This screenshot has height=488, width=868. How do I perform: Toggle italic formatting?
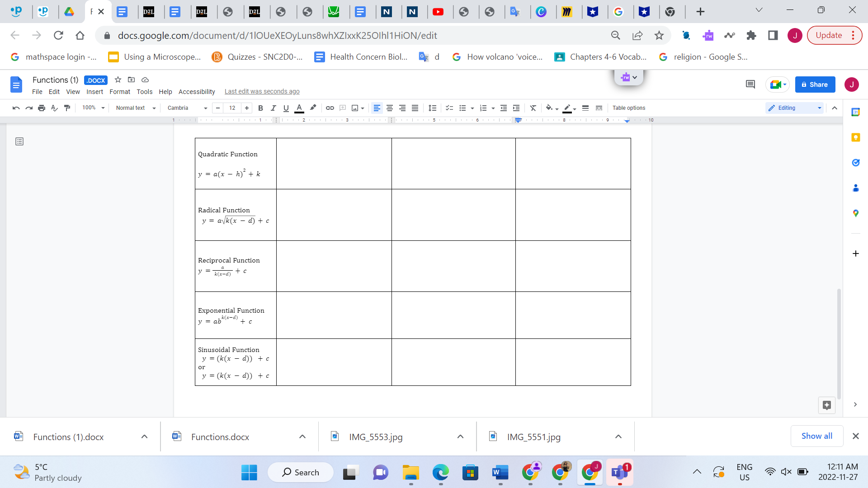pyautogui.click(x=273, y=108)
